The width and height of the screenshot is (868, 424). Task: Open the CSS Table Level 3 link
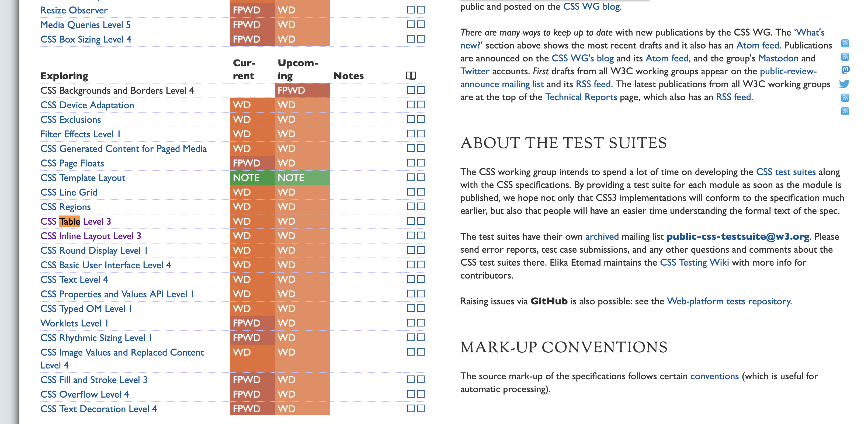[x=75, y=221]
